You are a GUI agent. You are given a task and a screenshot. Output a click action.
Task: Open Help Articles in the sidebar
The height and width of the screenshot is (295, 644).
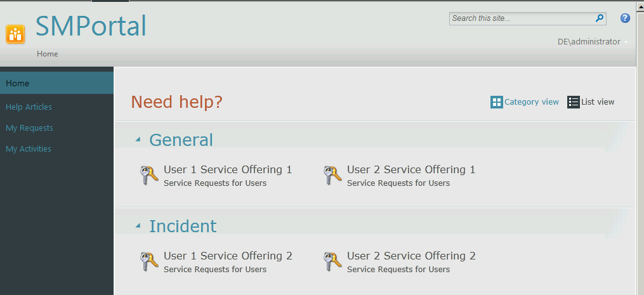coord(29,107)
